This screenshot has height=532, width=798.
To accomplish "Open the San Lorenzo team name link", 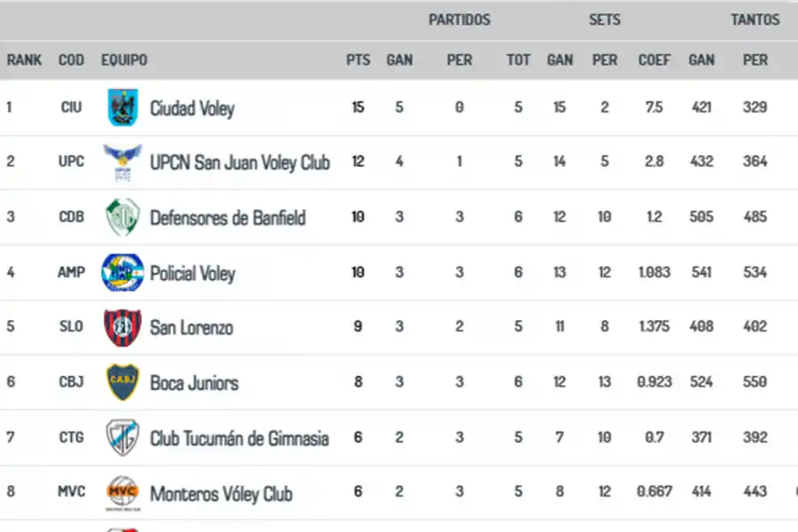I will pyautogui.click(x=191, y=328).
